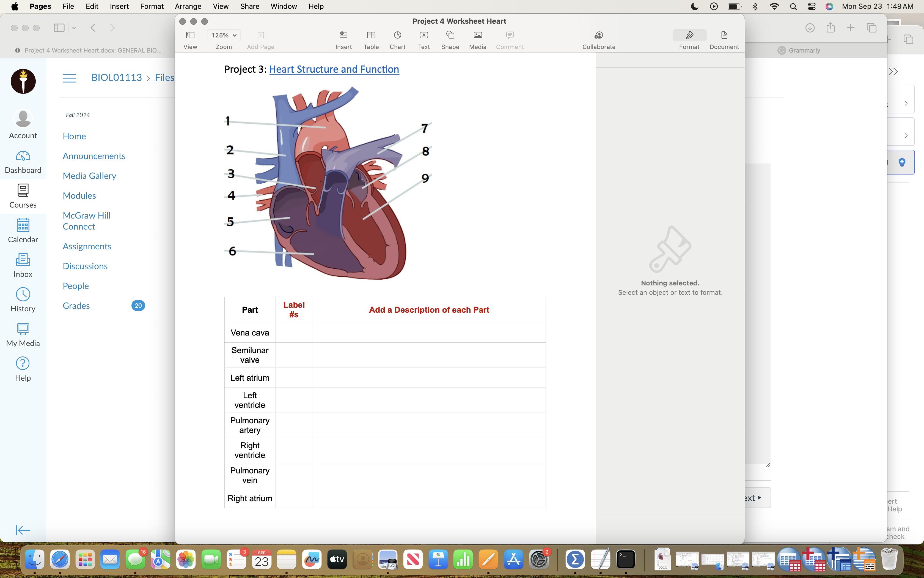Image resolution: width=924 pixels, height=578 pixels.
Task: Open the Canvas Dashboard
Action: pos(23,162)
